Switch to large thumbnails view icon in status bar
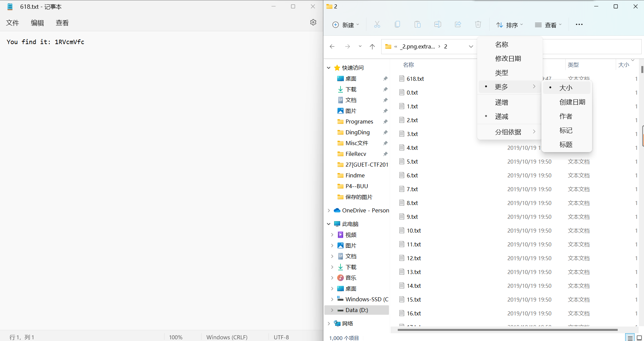Viewport: 644px width, 341px height. pos(639,338)
